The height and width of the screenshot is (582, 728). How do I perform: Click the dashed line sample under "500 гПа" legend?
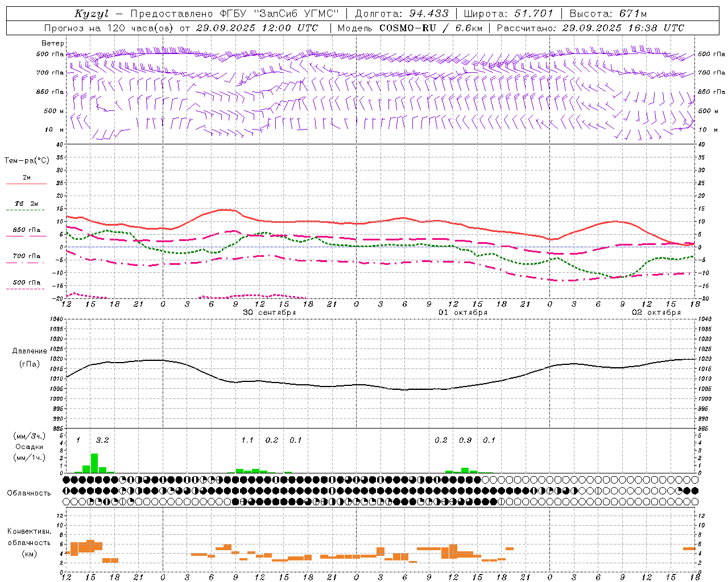click(x=26, y=289)
